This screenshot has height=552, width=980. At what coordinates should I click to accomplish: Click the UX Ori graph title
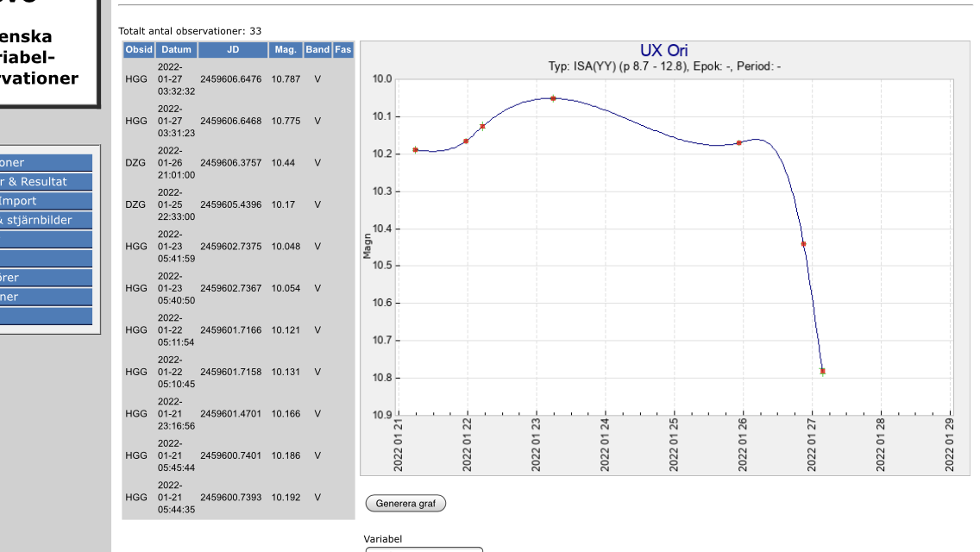coord(663,51)
